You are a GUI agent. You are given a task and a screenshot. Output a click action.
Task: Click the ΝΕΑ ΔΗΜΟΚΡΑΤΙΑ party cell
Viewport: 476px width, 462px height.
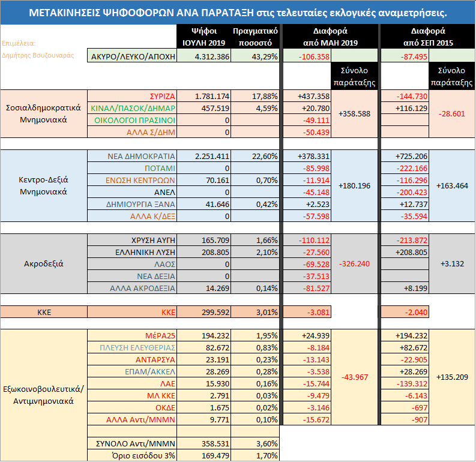point(132,156)
